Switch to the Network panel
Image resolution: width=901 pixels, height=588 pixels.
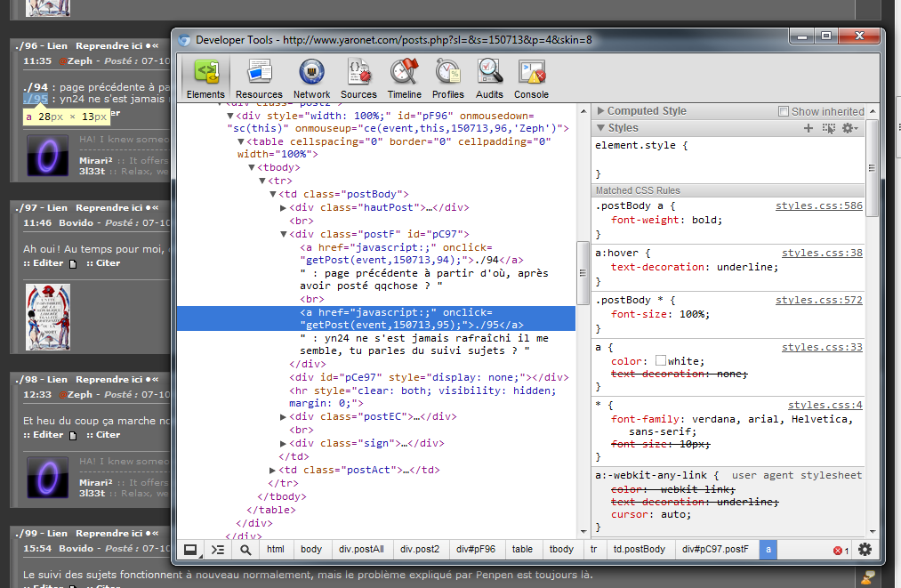(311, 77)
